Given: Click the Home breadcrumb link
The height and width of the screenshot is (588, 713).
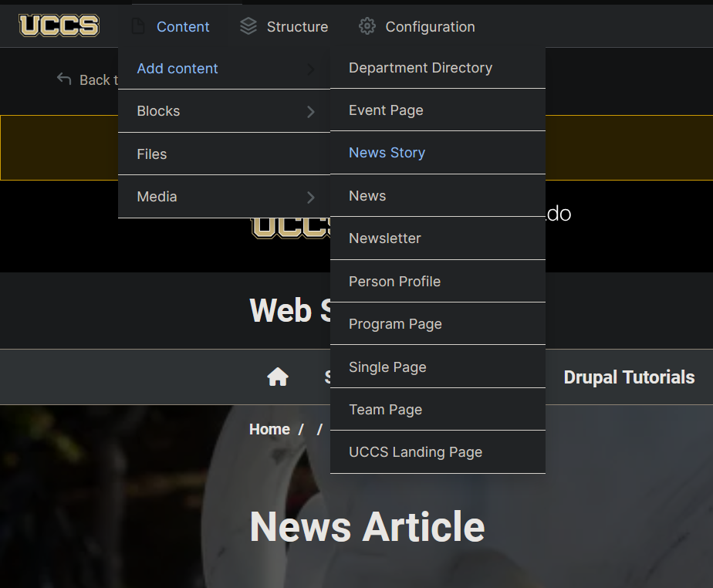Looking at the screenshot, I should click(269, 429).
